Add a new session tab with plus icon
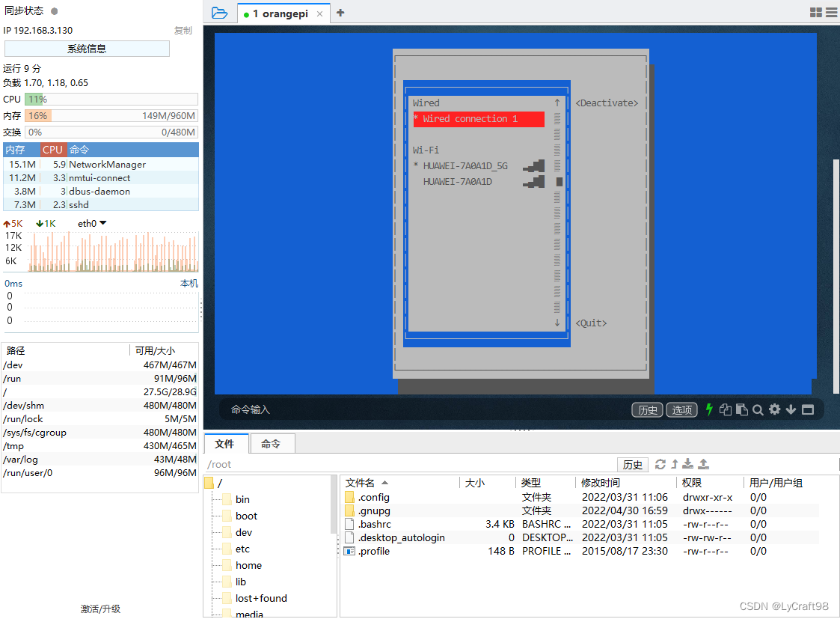 click(340, 13)
